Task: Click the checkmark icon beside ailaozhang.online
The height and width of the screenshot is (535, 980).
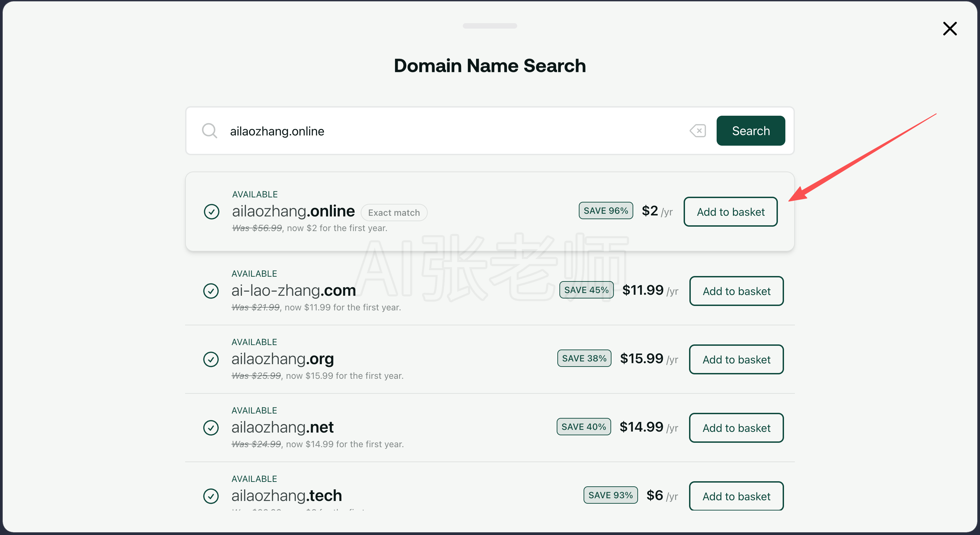Action: point(212,212)
